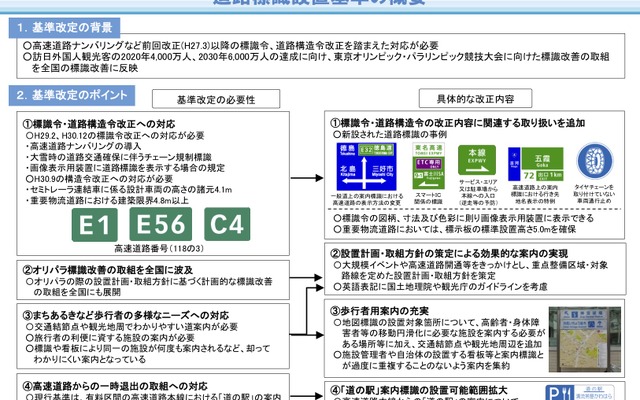
Task: Click caption "サービス・エリア又は駐車場から本線への入口"
Action: tap(478, 192)
